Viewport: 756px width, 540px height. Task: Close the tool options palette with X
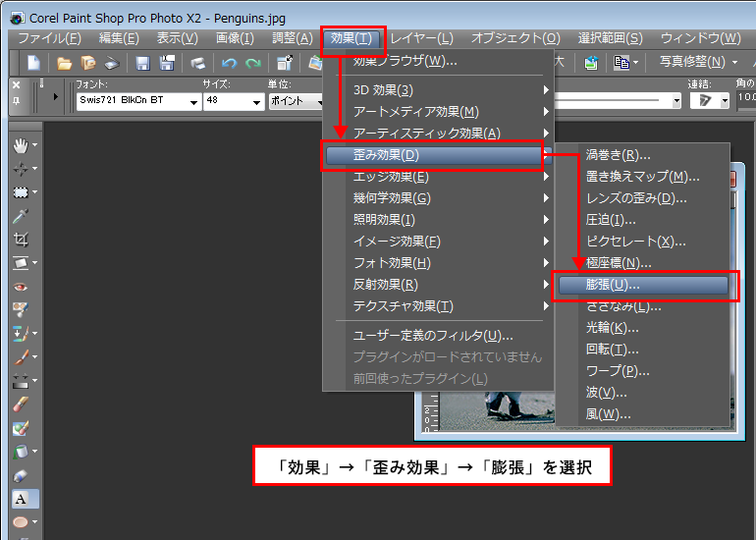point(17,84)
